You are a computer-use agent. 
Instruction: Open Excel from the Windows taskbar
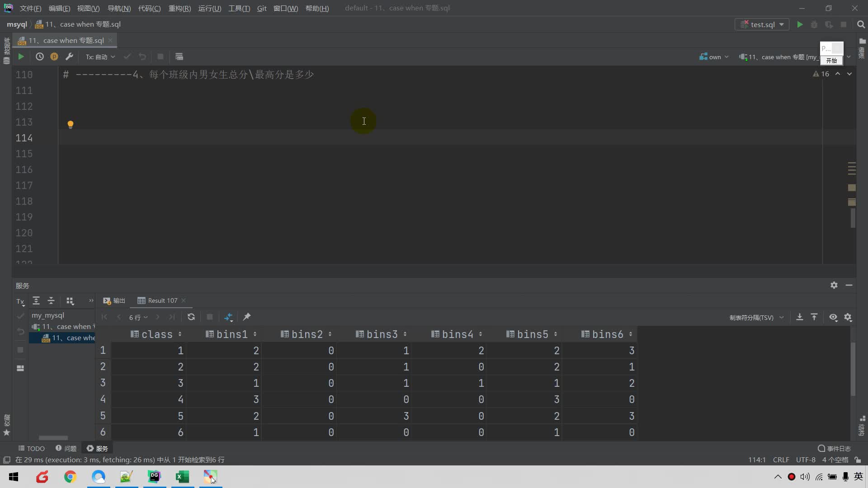(x=183, y=476)
